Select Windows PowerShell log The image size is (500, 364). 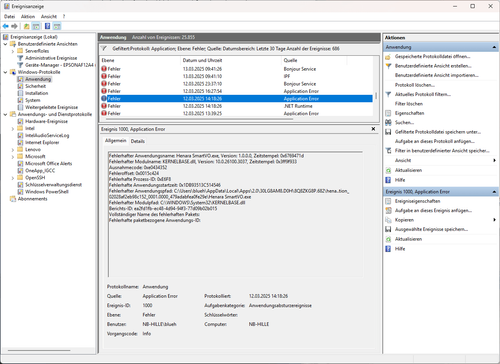[47, 192]
